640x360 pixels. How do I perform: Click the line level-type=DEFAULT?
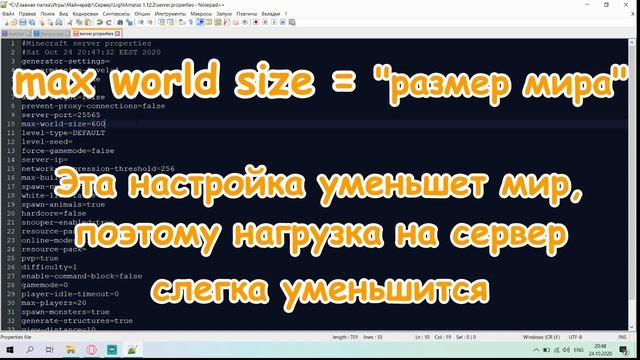(63, 133)
